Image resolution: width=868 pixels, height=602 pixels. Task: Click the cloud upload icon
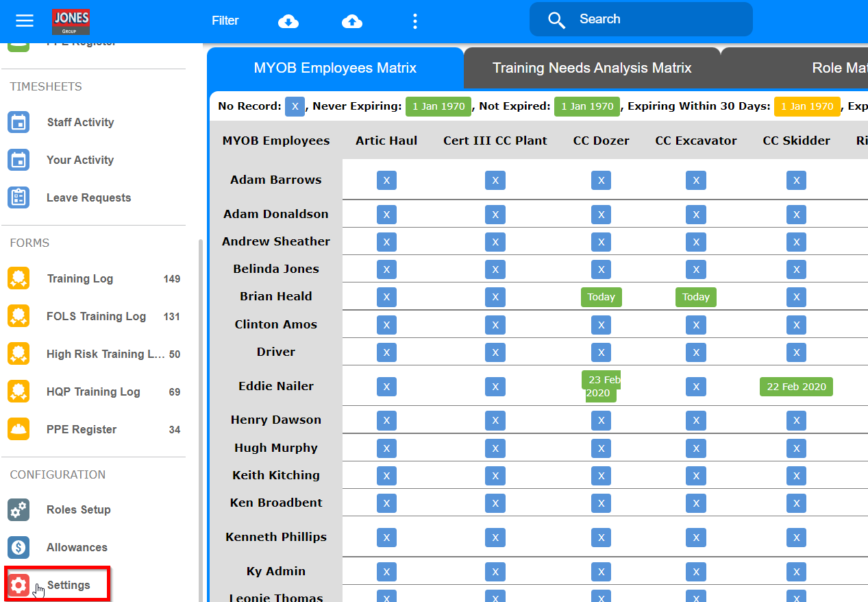pyautogui.click(x=352, y=21)
